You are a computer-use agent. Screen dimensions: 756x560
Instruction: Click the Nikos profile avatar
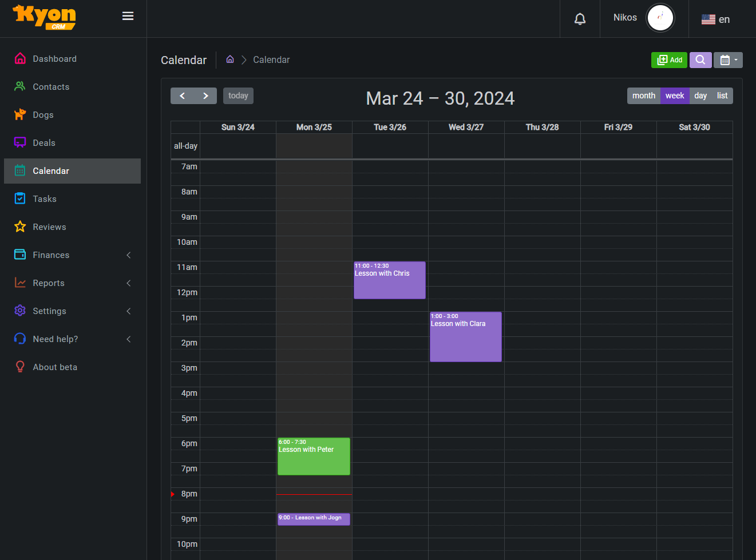[x=660, y=18]
